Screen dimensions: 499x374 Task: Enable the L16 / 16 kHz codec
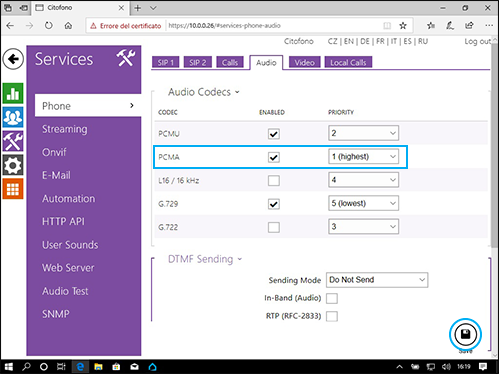(x=274, y=180)
